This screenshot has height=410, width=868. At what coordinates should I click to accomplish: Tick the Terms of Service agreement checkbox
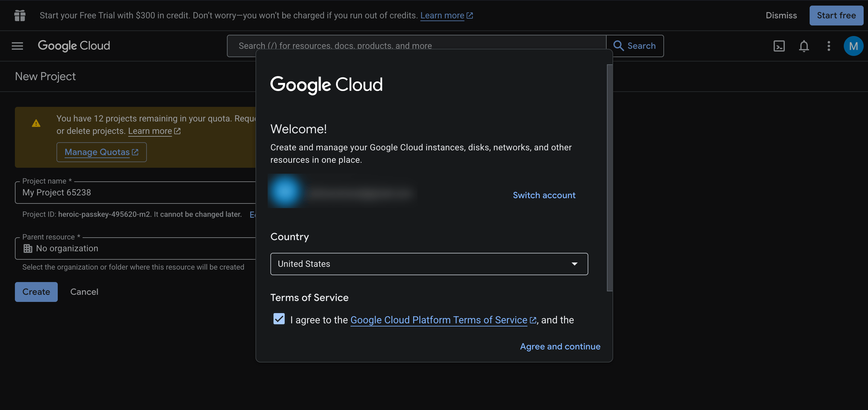click(279, 319)
